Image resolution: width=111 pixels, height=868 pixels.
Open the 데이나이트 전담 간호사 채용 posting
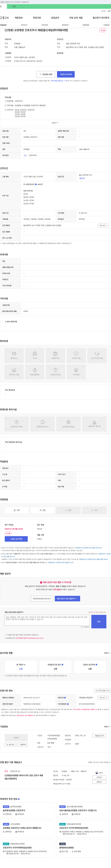click(x=24, y=777)
